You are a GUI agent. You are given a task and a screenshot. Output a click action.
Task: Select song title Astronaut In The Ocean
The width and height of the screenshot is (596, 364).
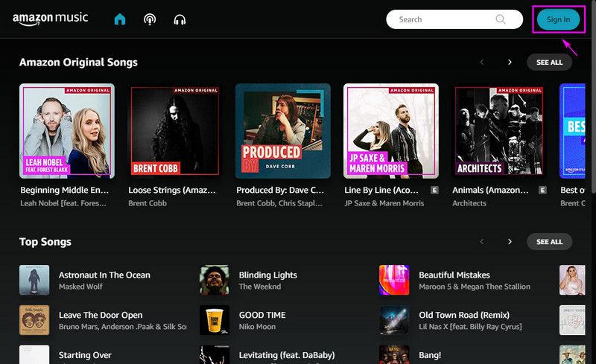pos(104,275)
